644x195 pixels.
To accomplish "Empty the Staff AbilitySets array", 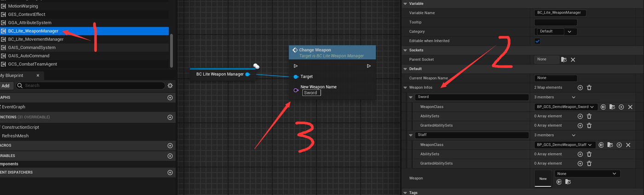I will click(589, 154).
